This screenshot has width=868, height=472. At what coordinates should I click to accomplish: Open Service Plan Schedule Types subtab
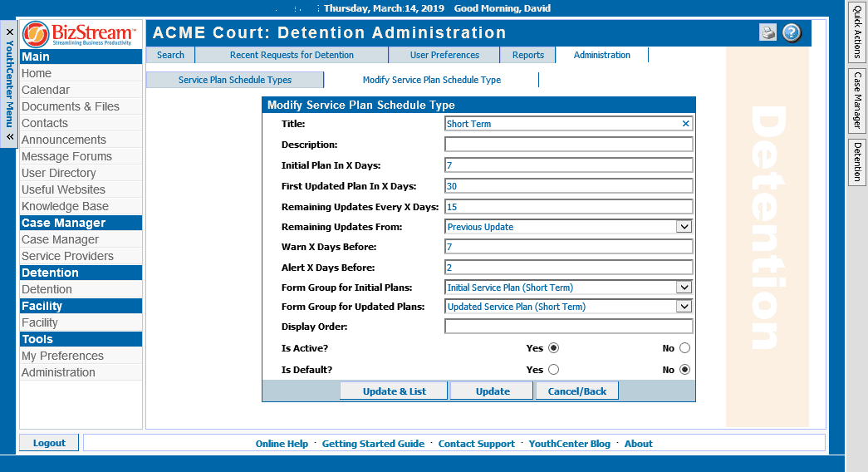235,80
